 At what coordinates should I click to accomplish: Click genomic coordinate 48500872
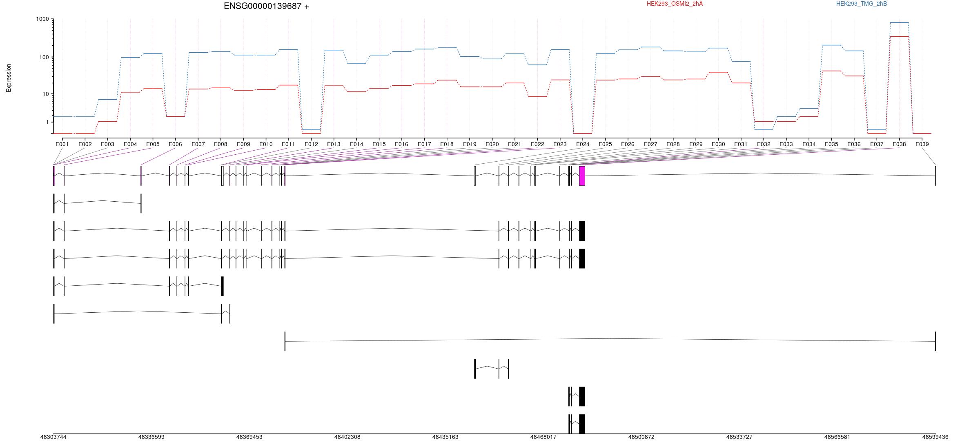coord(641,437)
